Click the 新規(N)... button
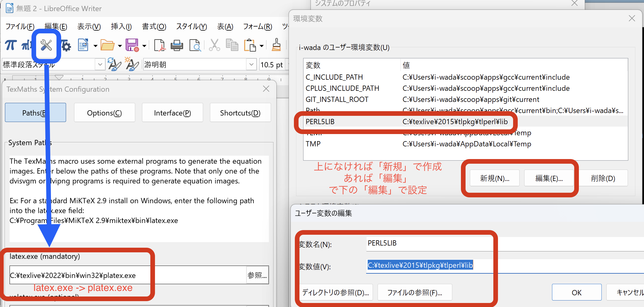 495,178
